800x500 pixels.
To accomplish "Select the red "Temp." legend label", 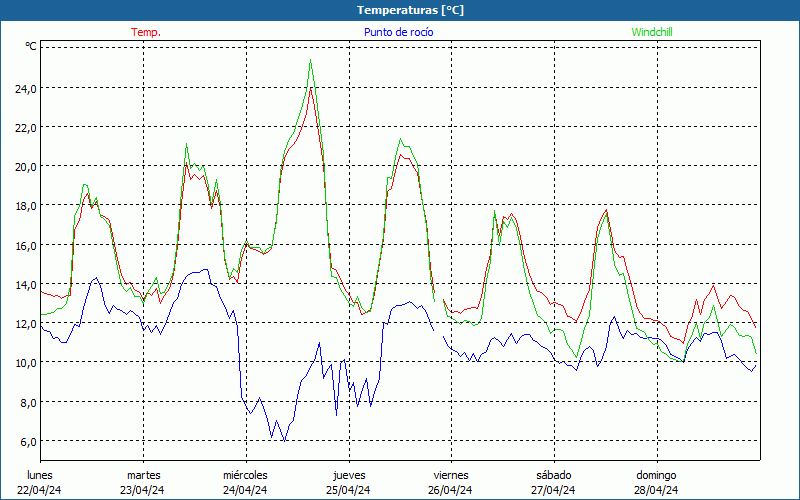I will (146, 32).
